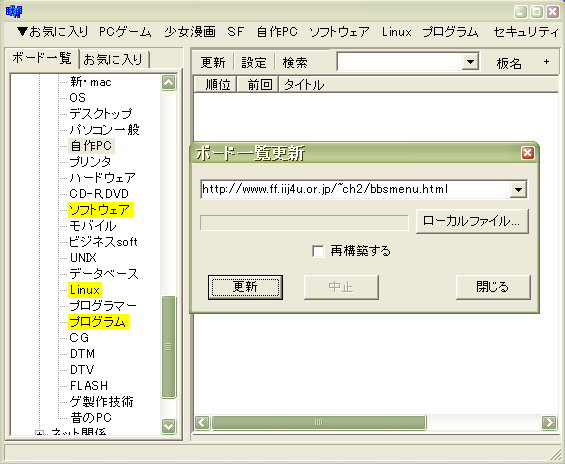Open the search box dropdown arrow
This screenshot has width=565, height=464.
click(470, 62)
